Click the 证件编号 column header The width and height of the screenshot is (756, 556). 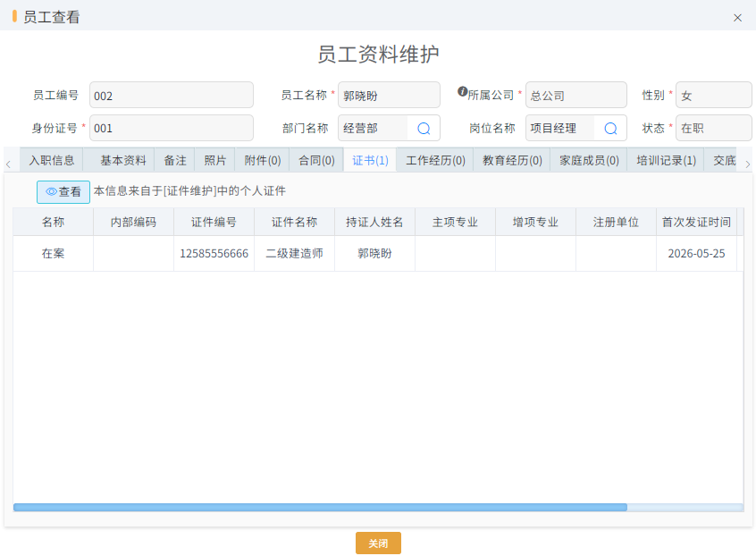(214, 222)
